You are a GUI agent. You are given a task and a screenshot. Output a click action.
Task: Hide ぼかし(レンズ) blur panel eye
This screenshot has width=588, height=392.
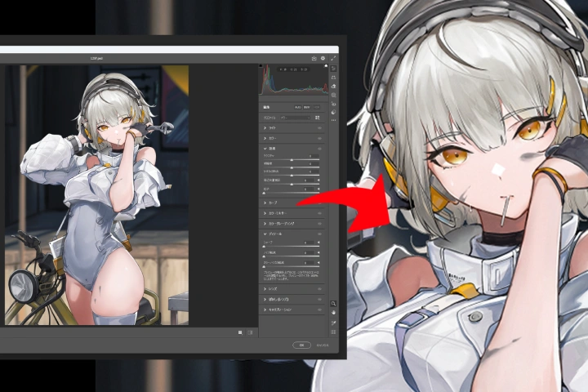point(319,300)
